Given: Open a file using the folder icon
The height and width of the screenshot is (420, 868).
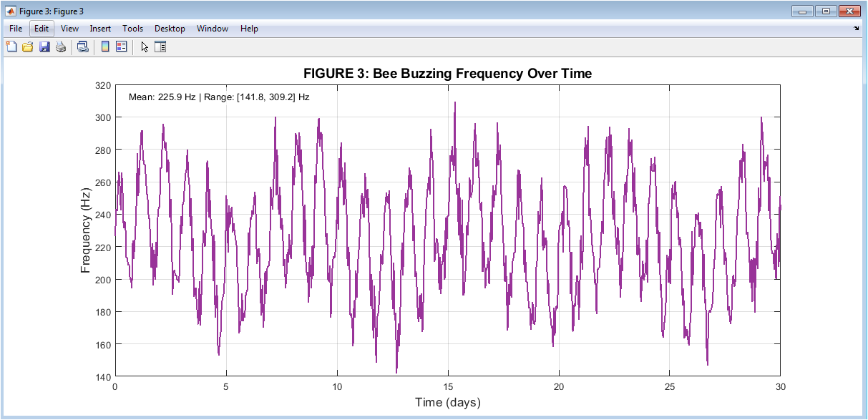Looking at the screenshot, I should 28,47.
